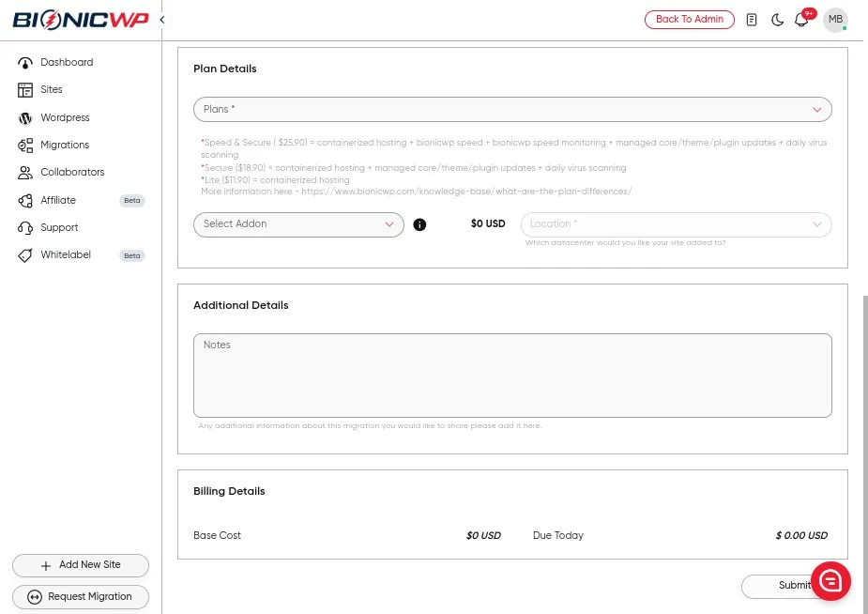
Task: Click the Additional Details heading
Action: click(x=241, y=306)
